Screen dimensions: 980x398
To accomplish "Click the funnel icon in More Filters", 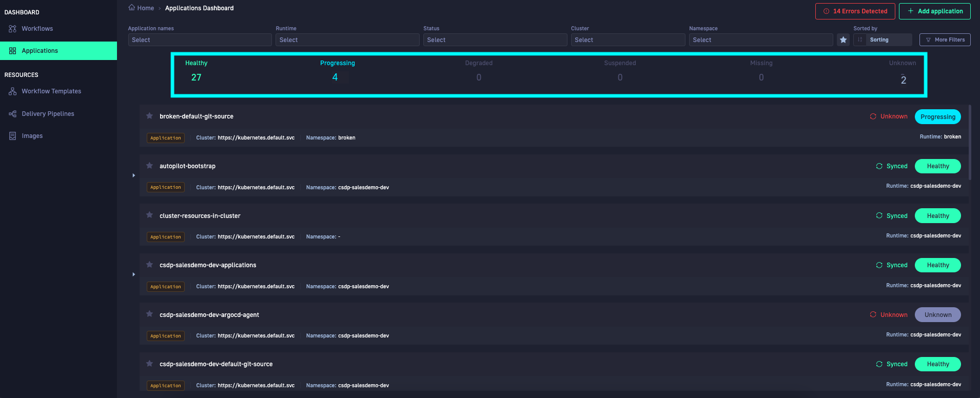I will point(928,40).
